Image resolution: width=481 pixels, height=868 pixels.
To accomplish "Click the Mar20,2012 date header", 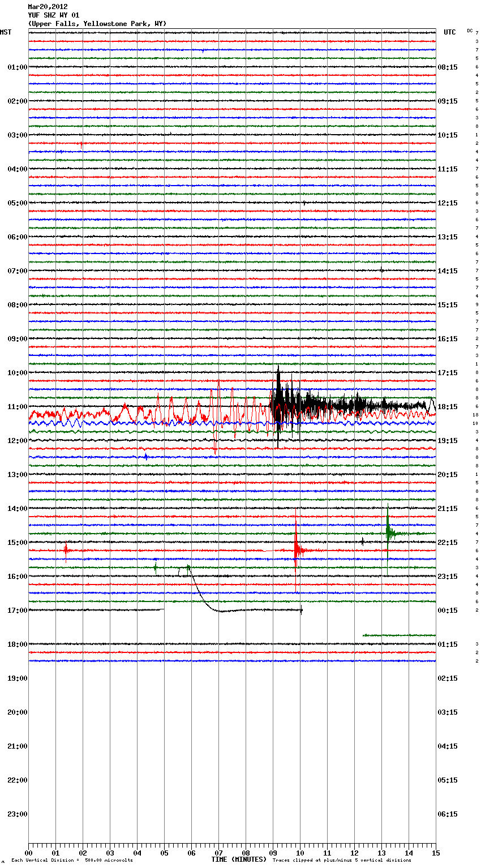I will click(x=48, y=7).
